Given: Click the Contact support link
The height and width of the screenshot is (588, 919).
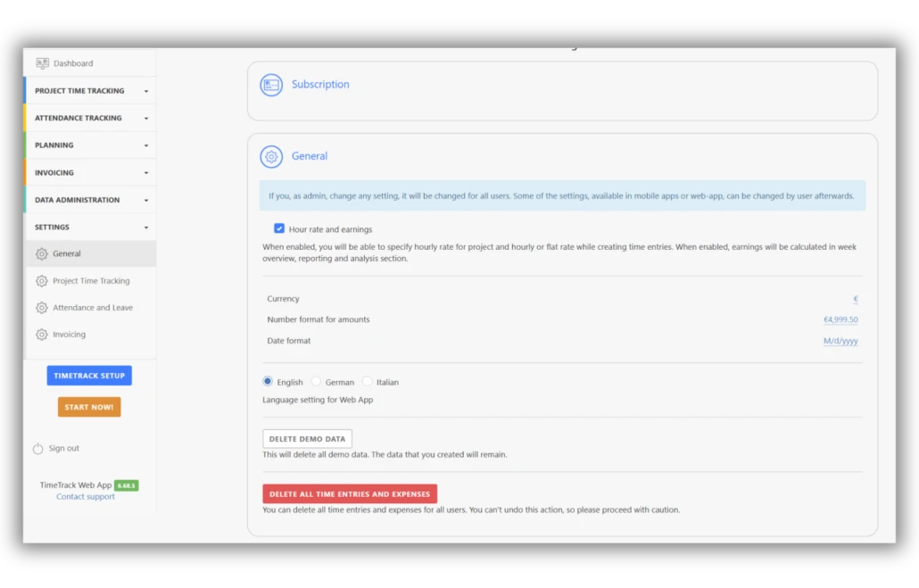Looking at the screenshot, I should (86, 497).
